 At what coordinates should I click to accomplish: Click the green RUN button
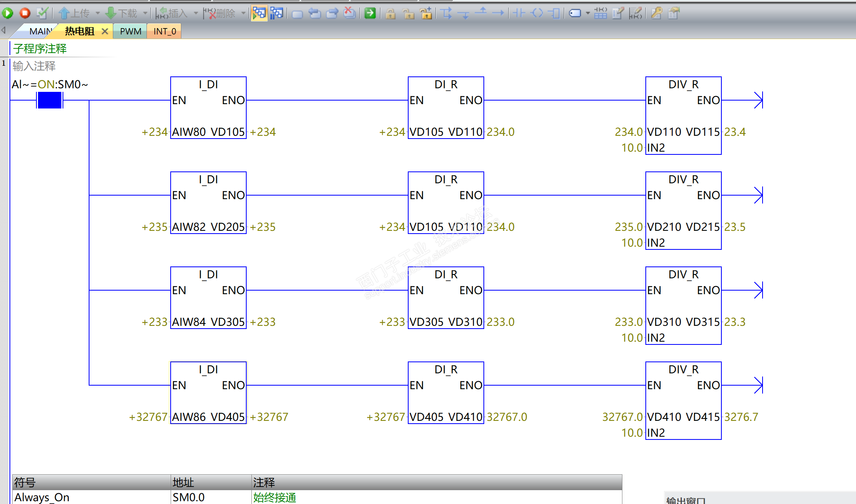(8, 13)
